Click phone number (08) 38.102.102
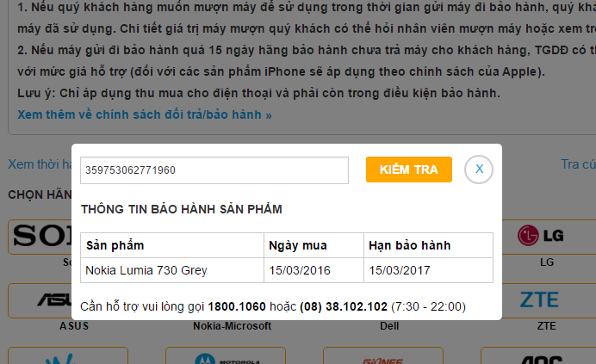Screen dimensions: 596x364 (x=344, y=306)
